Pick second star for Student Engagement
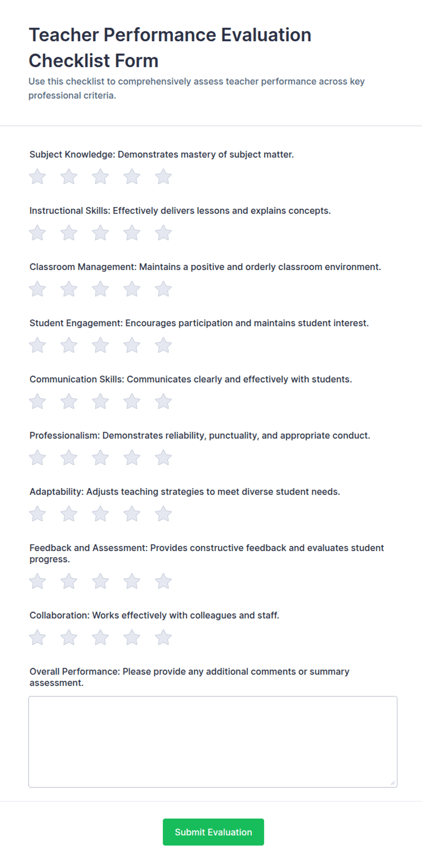The image size is (422, 868). 69,345
